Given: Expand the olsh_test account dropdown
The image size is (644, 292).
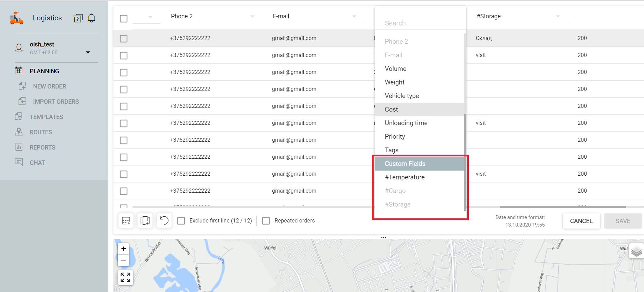Looking at the screenshot, I should coord(88,52).
